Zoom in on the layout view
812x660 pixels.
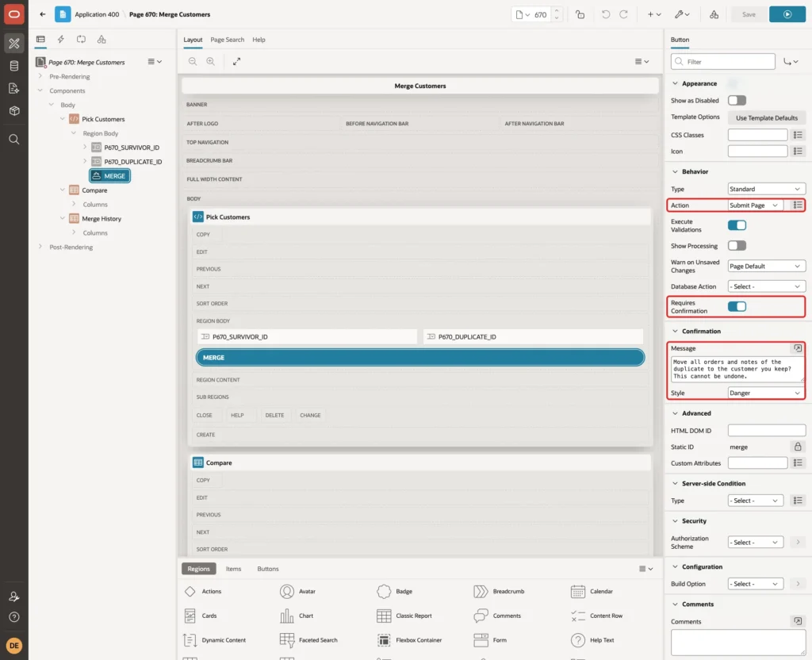coord(211,61)
